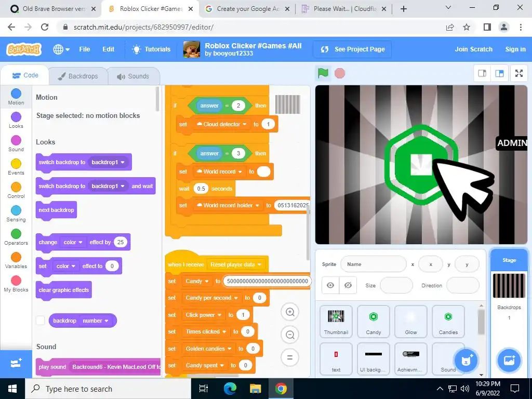Show the sprite with eye icon

330,285
